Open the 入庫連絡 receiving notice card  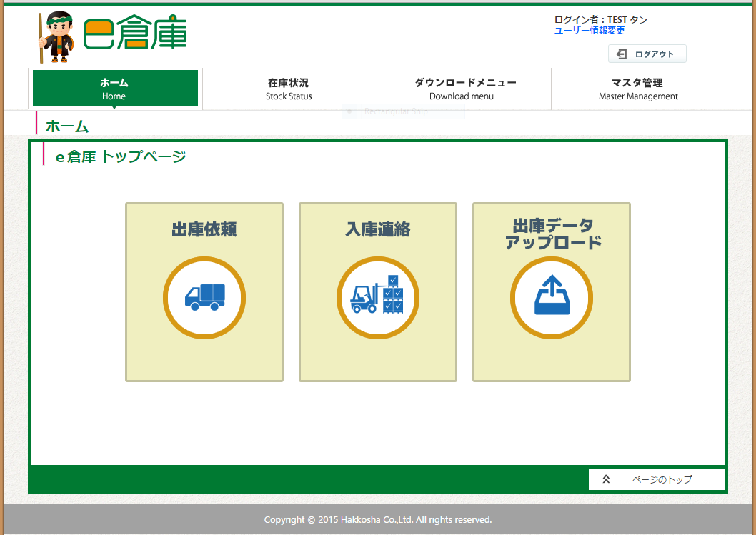pos(377,291)
